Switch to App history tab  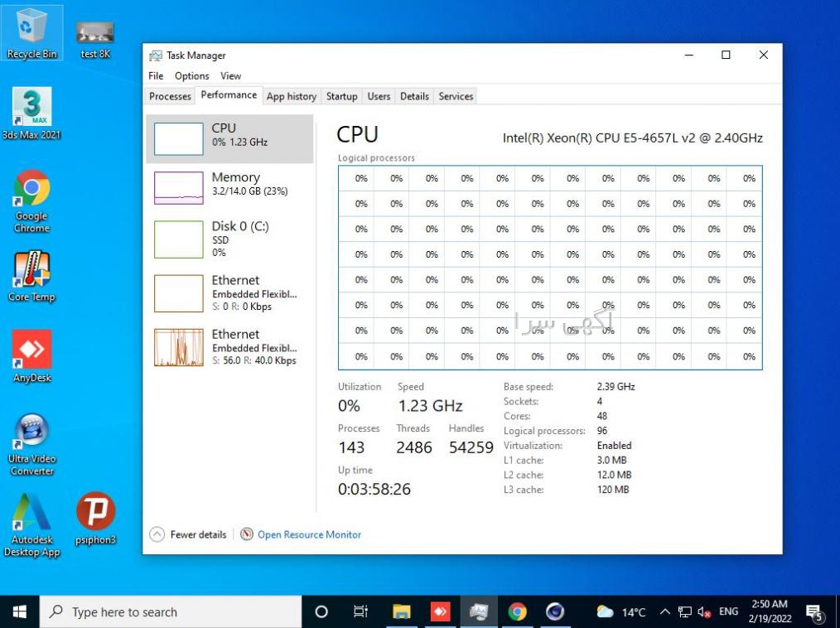(292, 96)
